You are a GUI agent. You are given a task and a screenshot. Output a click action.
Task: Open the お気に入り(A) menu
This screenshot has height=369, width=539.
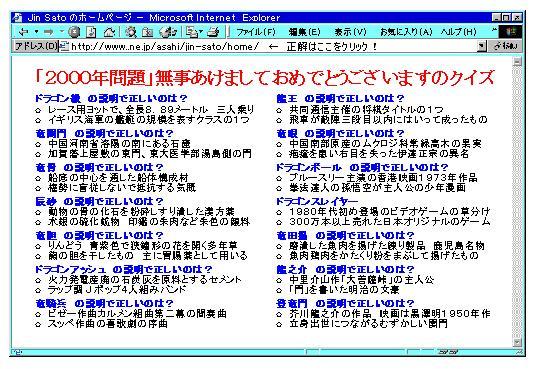pos(406,32)
